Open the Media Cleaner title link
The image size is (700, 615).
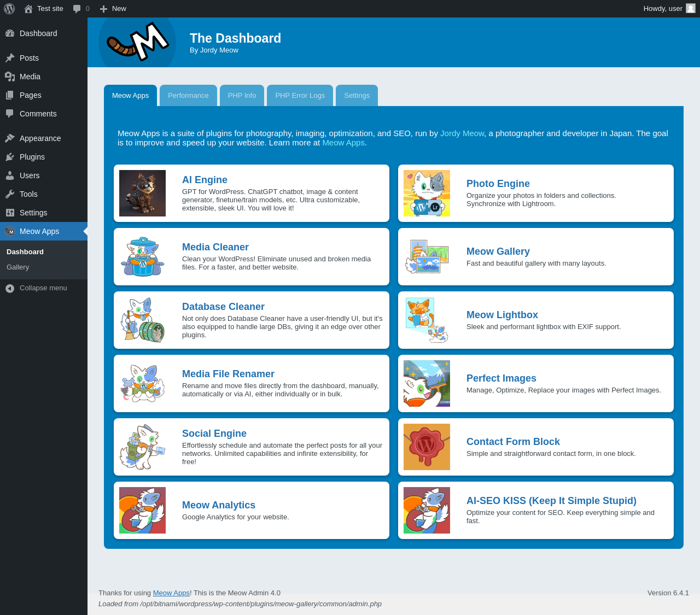point(215,247)
